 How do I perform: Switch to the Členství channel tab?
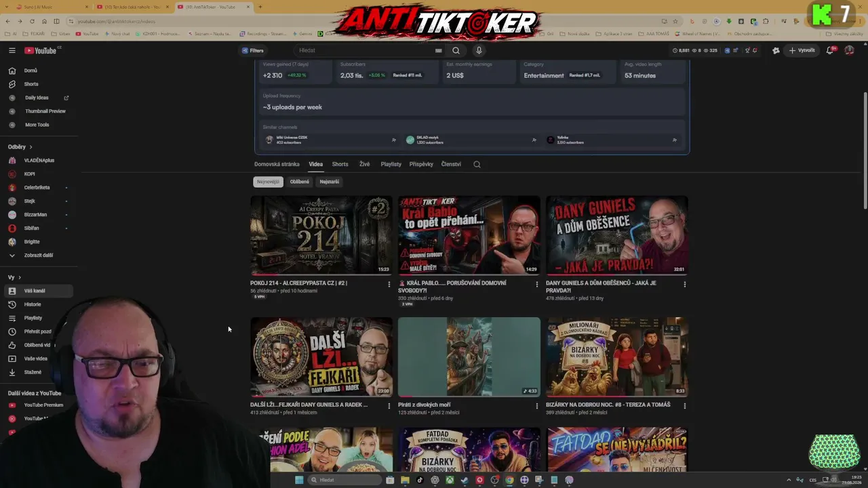pos(451,164)
